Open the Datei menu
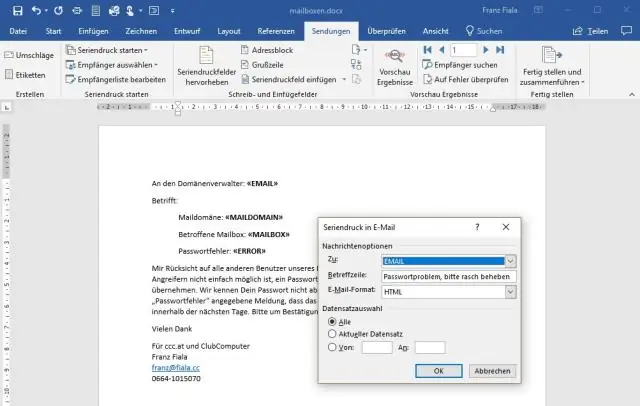640x406 pixels. coord(18,31)
